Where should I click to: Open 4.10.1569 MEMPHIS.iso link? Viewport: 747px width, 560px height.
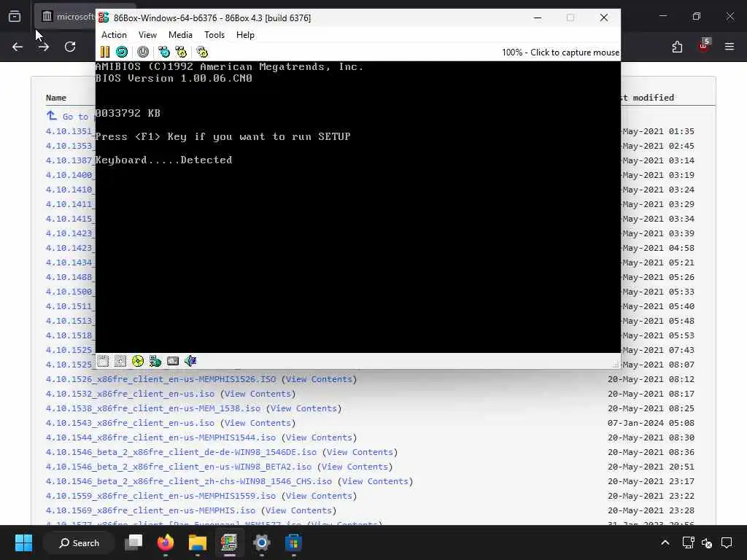click(x=150, y=510)
